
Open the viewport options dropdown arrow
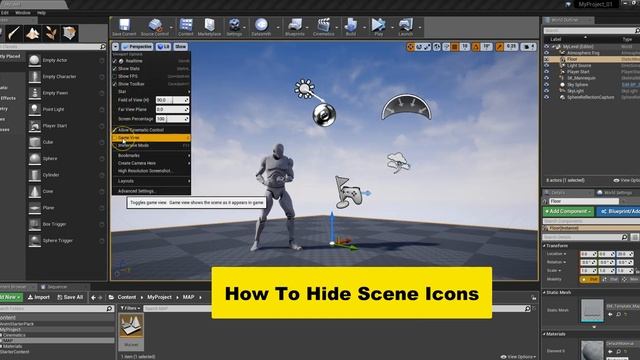coord(116,47)
